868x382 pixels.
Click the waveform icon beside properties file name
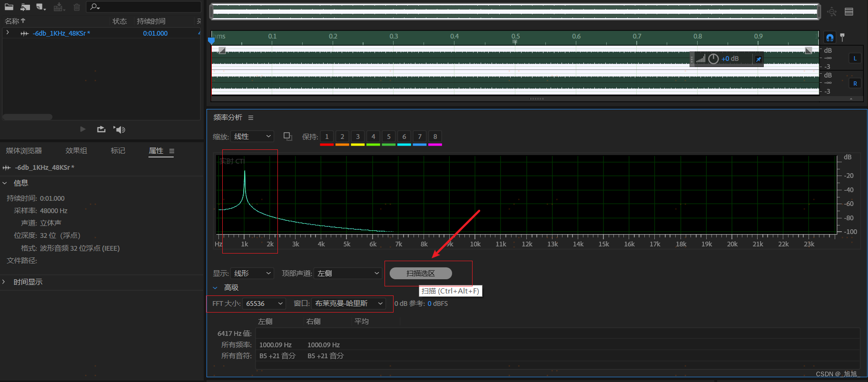(7, 167)
